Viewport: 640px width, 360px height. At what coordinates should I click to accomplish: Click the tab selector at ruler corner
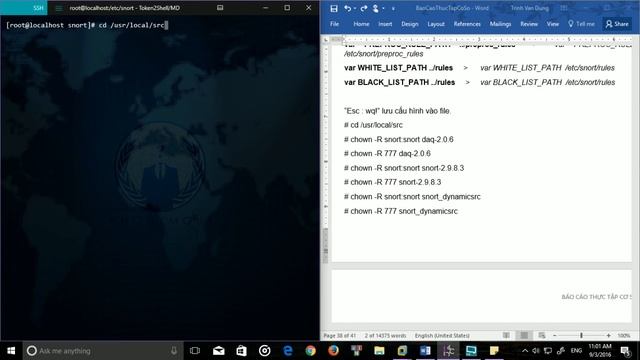325,40
